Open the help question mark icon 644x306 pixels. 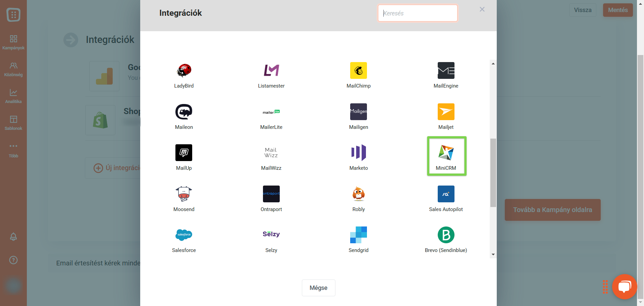(x=13, y=260)
